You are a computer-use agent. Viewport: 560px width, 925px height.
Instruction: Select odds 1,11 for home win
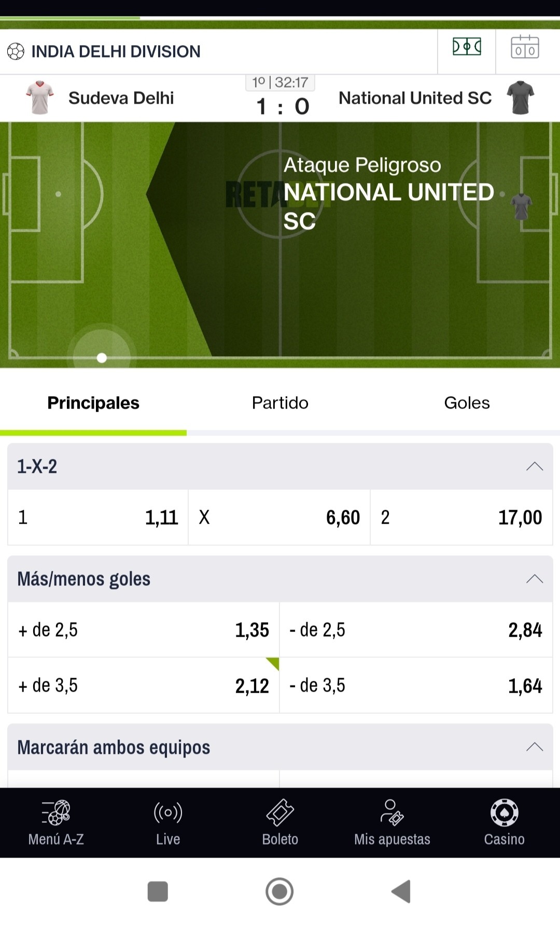[x=98, y=517]
